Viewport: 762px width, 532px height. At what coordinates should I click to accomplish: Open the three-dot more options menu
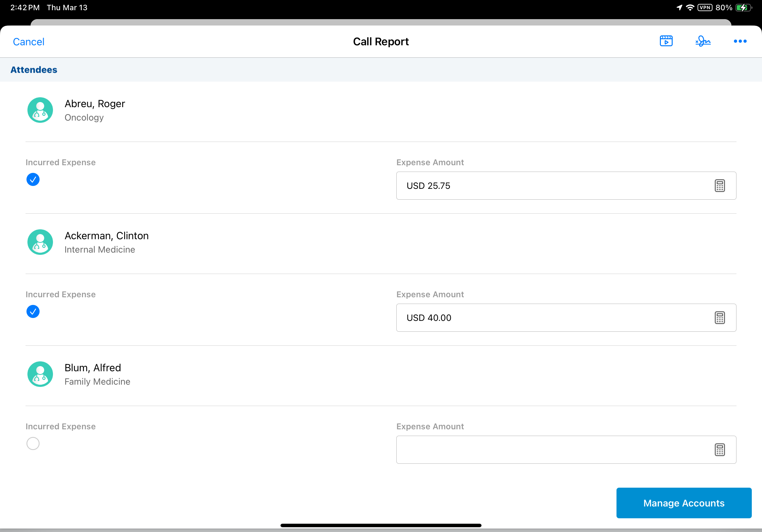[x=740, y=41]
